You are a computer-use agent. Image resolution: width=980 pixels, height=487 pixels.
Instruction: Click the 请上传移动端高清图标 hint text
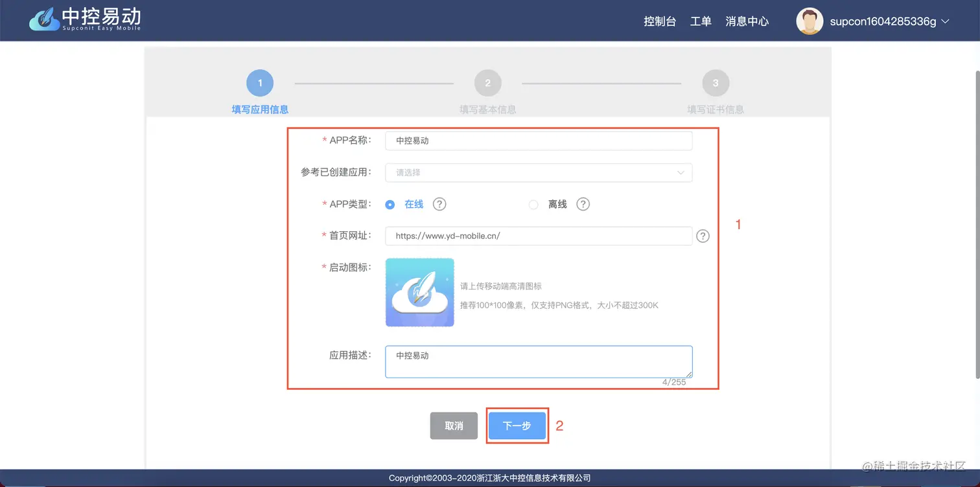click(x=501, y=286)
